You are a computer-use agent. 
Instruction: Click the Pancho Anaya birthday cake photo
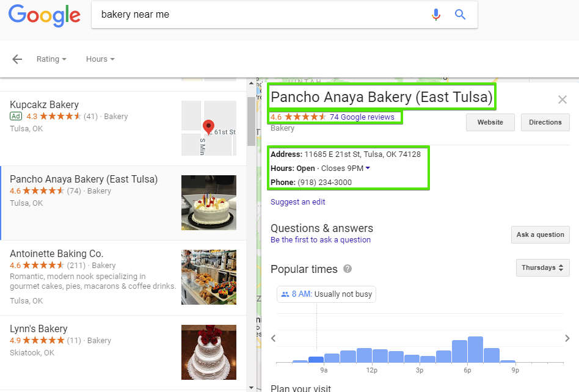209,203
